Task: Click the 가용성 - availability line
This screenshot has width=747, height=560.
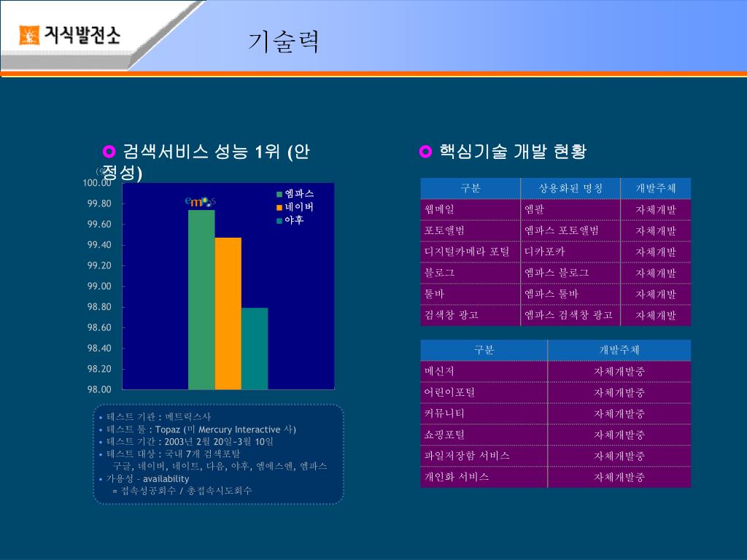Action: point(147,478)
